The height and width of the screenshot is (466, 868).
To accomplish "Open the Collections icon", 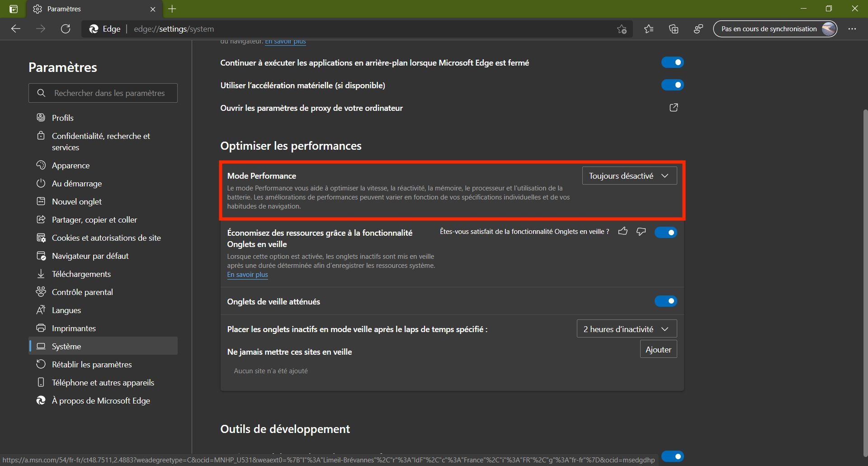I will click(x=674, y=29).
